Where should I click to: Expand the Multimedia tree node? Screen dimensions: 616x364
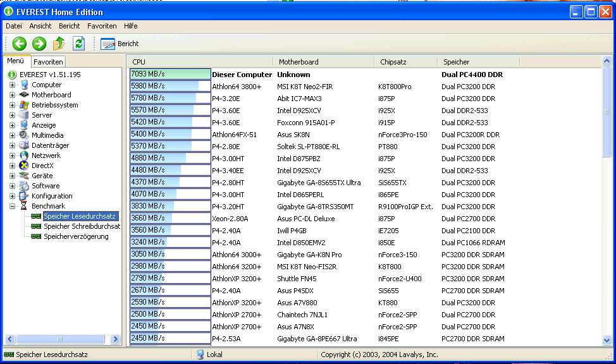point(12,135)
